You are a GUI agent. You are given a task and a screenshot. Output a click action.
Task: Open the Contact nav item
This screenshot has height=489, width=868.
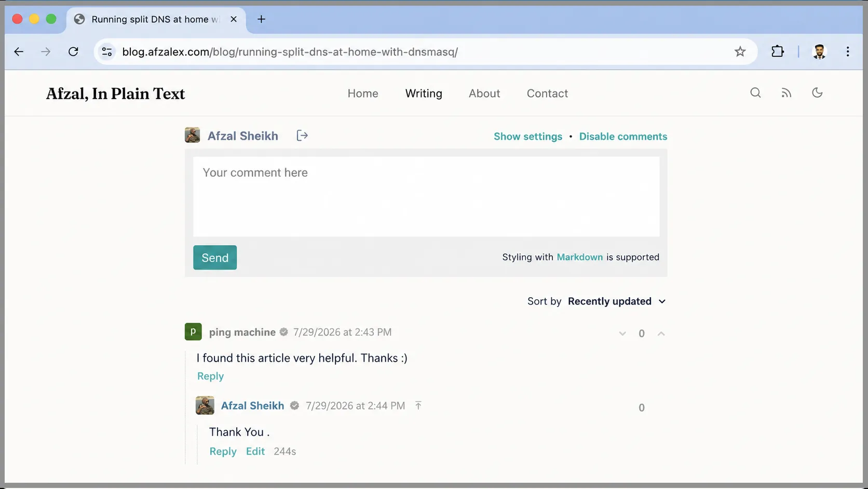tap(547, 94)
